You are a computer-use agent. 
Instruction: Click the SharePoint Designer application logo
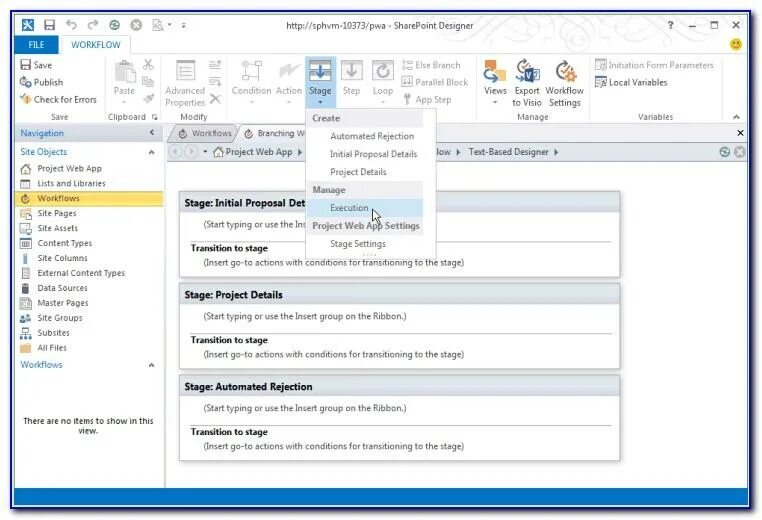28,25
